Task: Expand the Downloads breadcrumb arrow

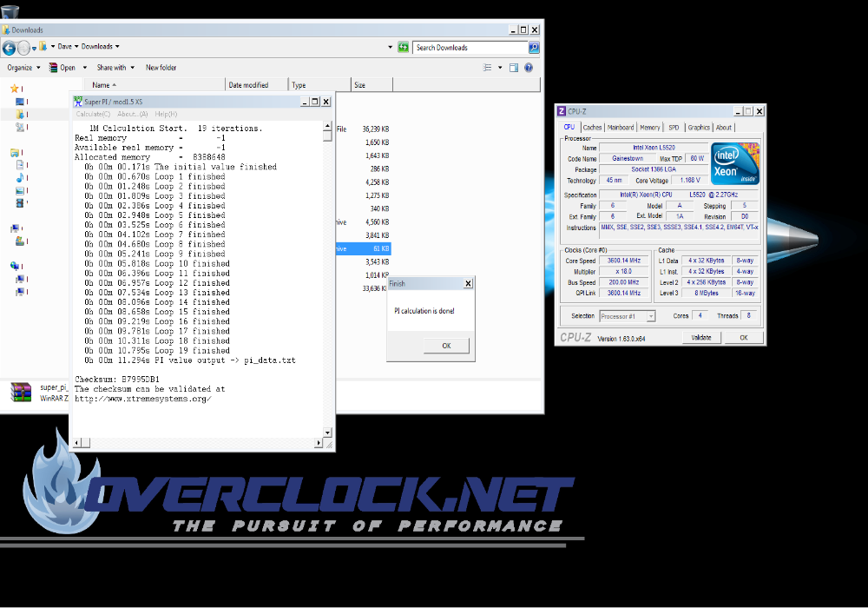Action: click(x=117, y=47)
